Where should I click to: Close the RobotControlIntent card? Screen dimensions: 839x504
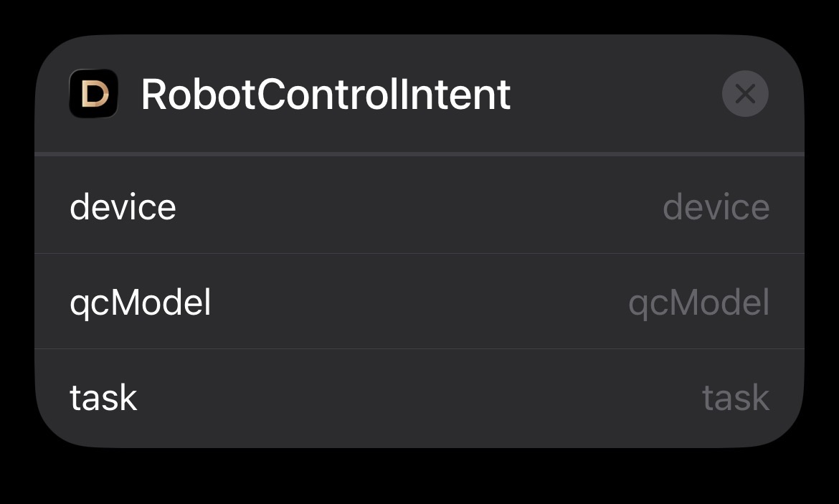click(x=745, y=93)
